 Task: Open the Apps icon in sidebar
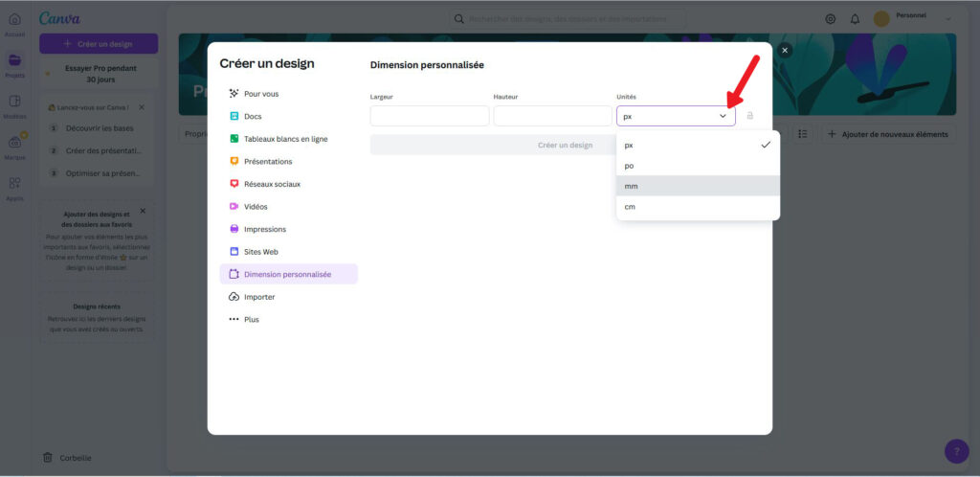tap(14, 186)
